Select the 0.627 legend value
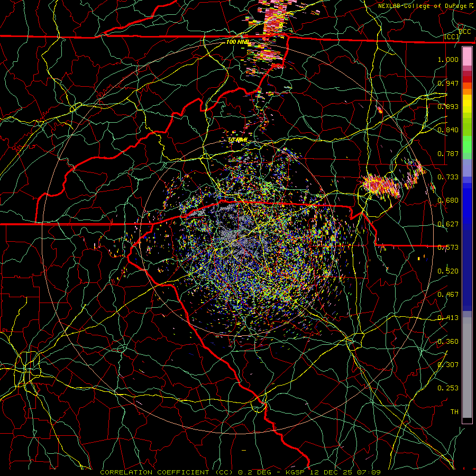 click(x=448, y=224)
